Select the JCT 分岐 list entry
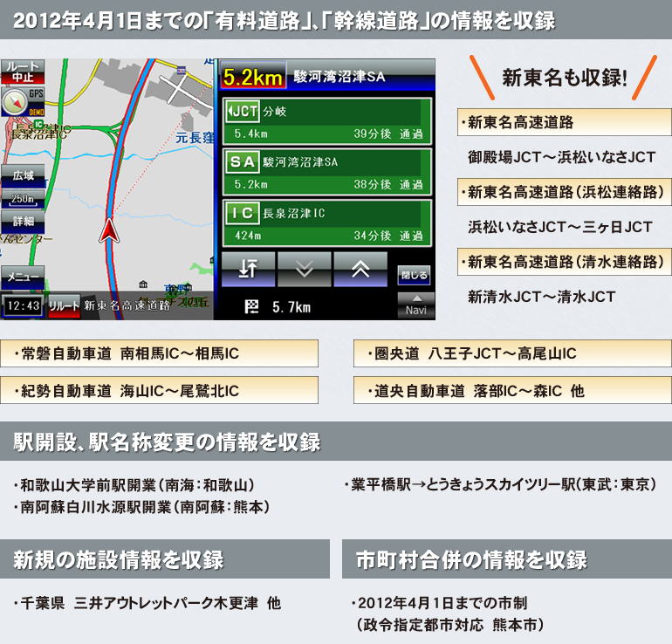 pos(327,121)
